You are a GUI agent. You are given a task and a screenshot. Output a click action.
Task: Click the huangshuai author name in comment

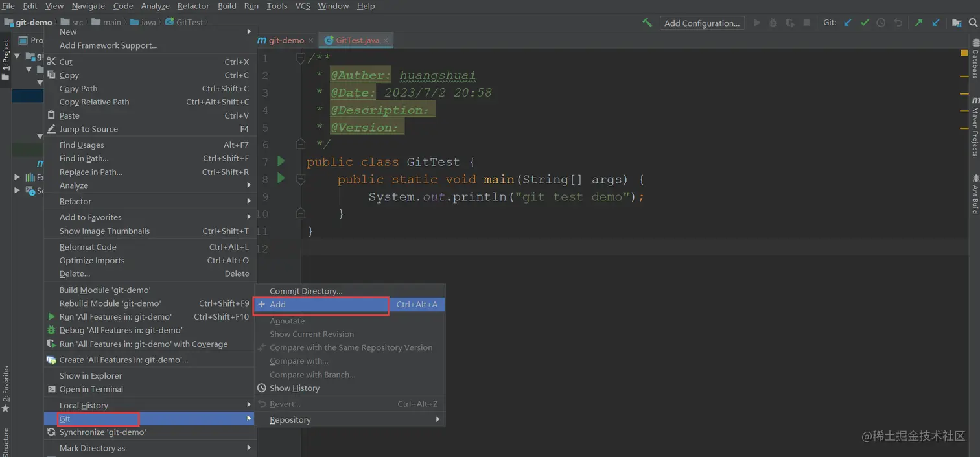pos(437,75)
